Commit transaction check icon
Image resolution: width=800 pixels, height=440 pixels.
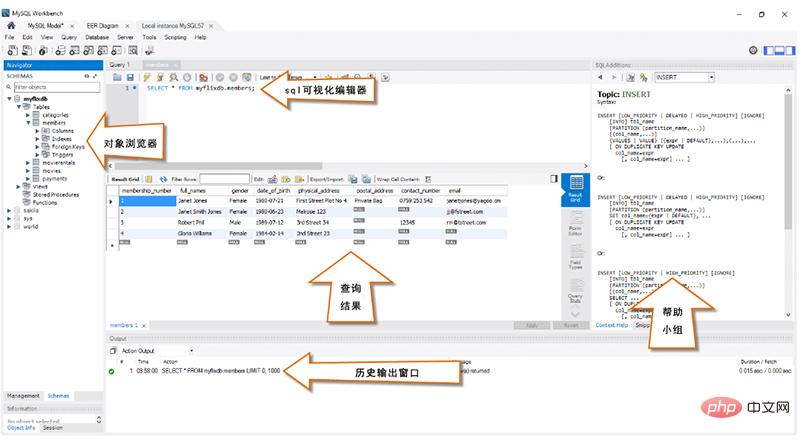coord(220,77)
